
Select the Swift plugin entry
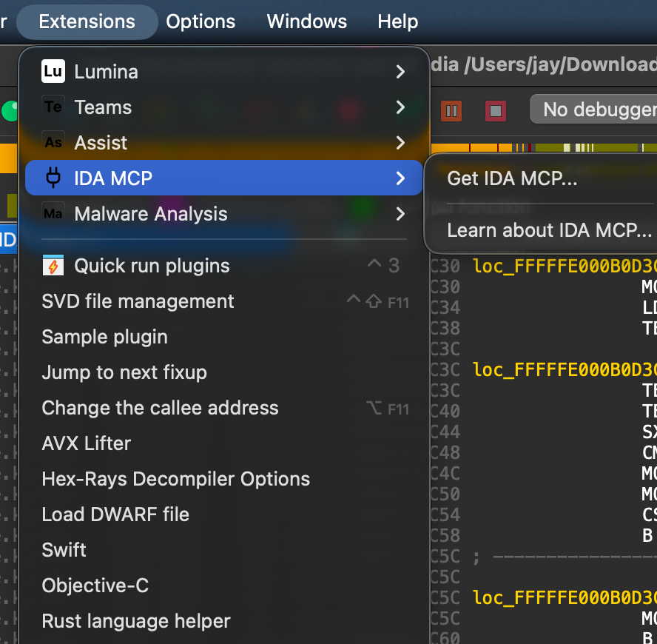(x=223, y=550)
